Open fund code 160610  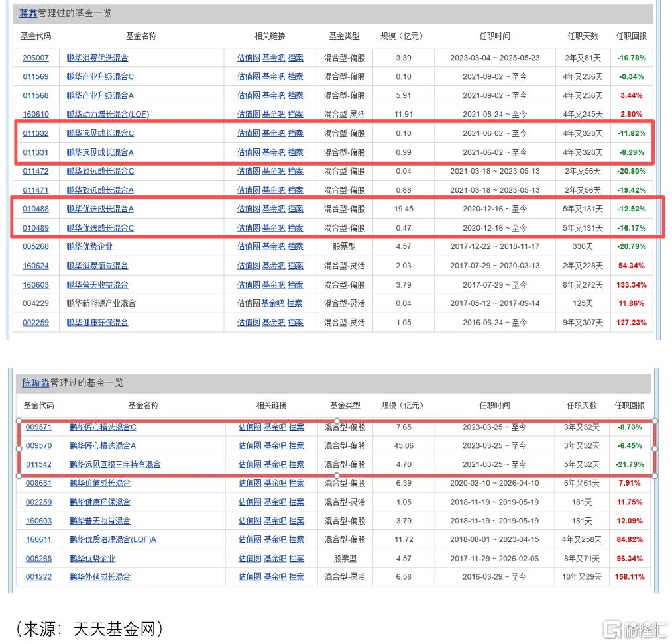click(36, 115)
